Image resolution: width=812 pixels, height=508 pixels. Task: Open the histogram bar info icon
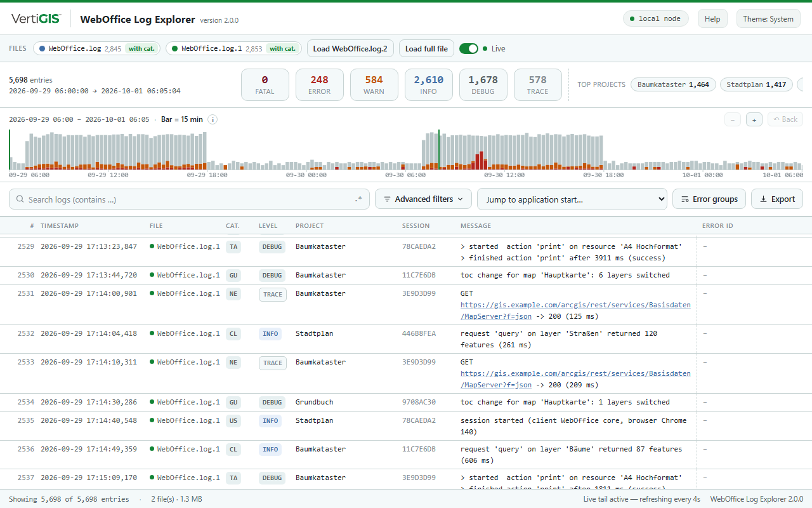pos(213,119)
